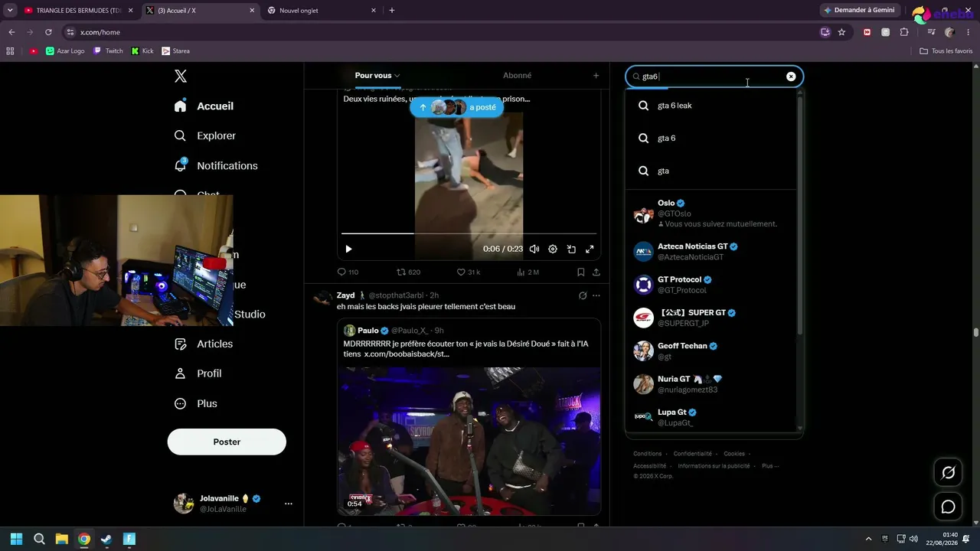Expand the footer 'Plus ···' link

click(x=770, y=466)
